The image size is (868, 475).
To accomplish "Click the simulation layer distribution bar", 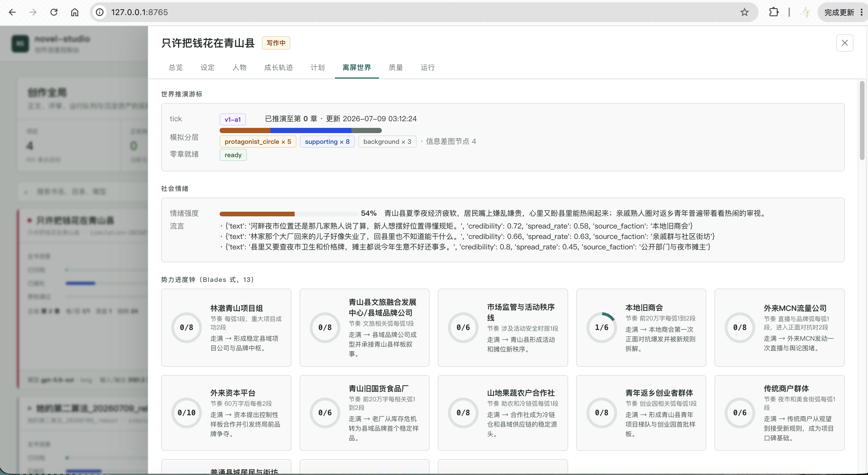I will [300, 130].
